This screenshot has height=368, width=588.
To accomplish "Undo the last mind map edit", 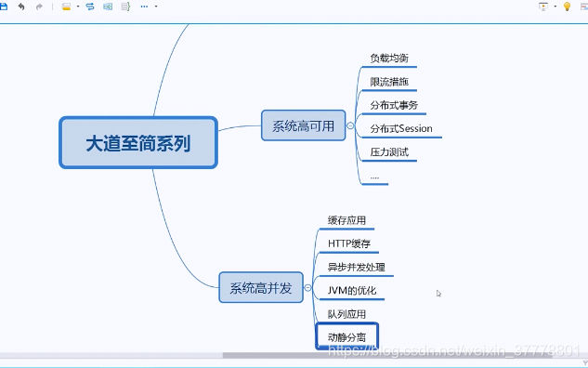I will (21, 7).
